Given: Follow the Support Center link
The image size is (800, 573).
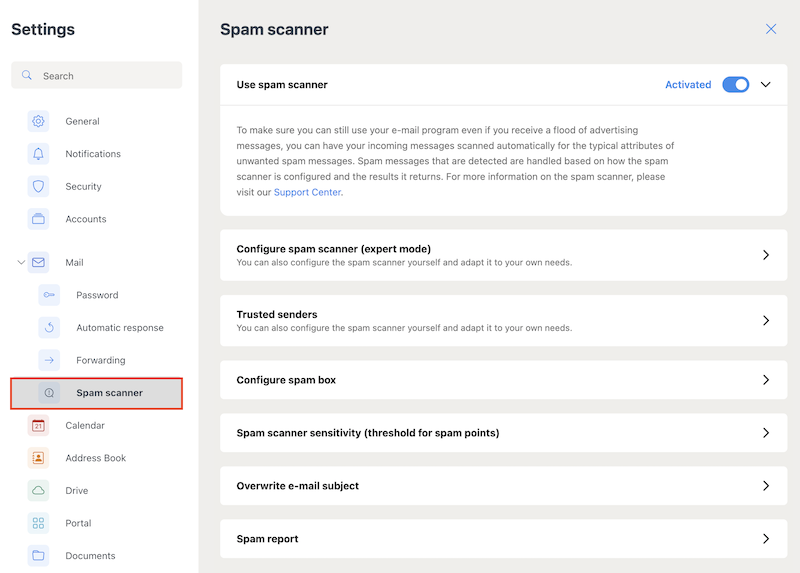Looking at the screenshot, I should [x=307, y=192].
